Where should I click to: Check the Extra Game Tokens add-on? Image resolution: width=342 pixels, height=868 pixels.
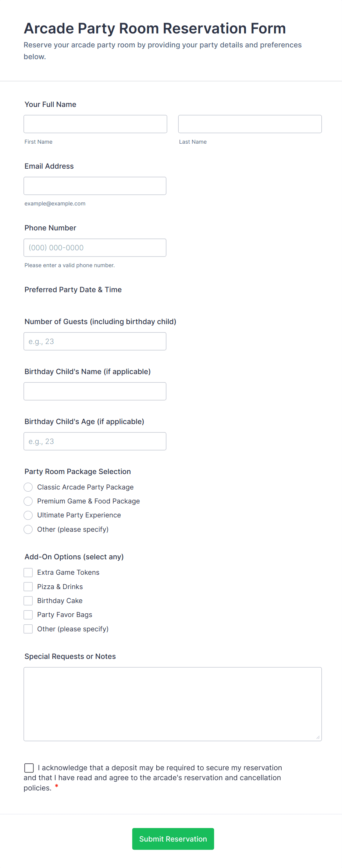coord(28,573)
